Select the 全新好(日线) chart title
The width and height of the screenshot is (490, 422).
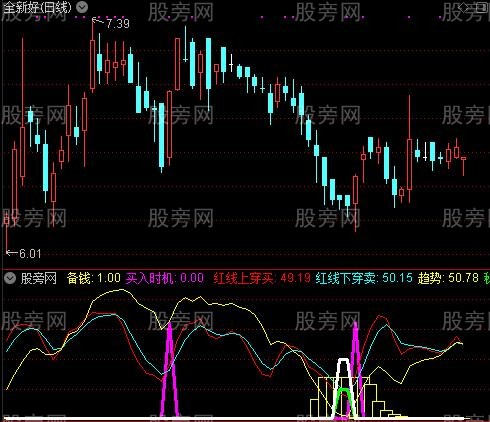pyautogui.click(x=37, y=7)
